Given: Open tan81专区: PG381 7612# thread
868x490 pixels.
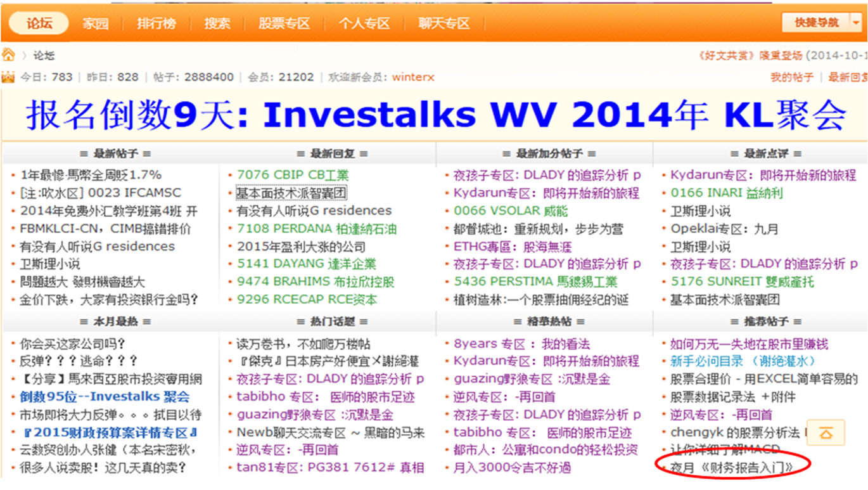Looking at the screenshot, I should (330, 468).
